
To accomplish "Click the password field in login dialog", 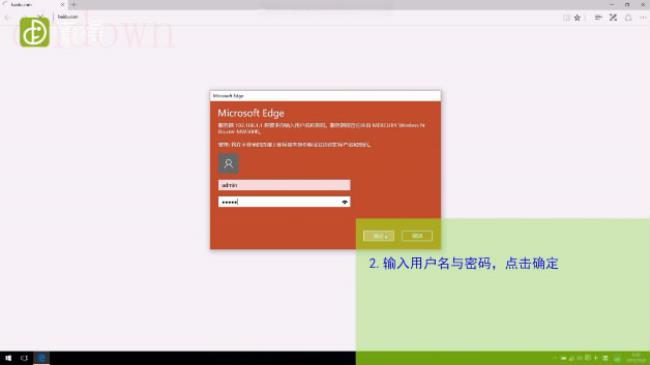I will [x=284, y=202].
